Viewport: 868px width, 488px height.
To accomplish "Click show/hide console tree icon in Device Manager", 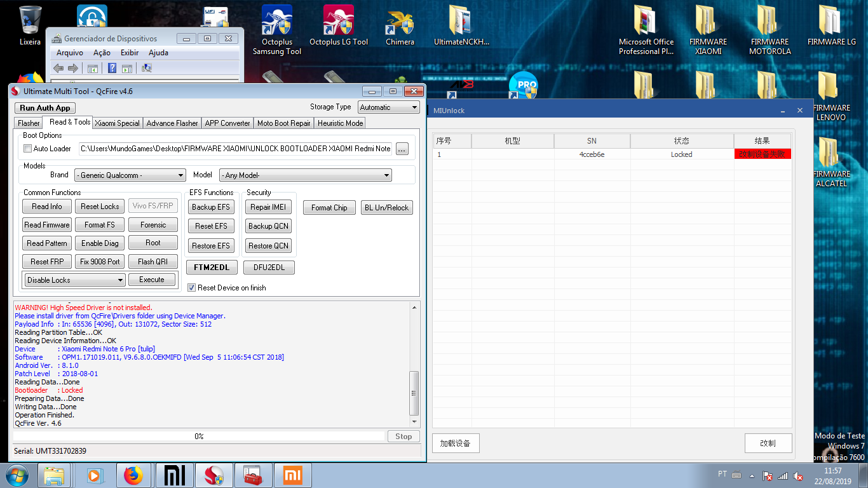I will pos(93,68).
